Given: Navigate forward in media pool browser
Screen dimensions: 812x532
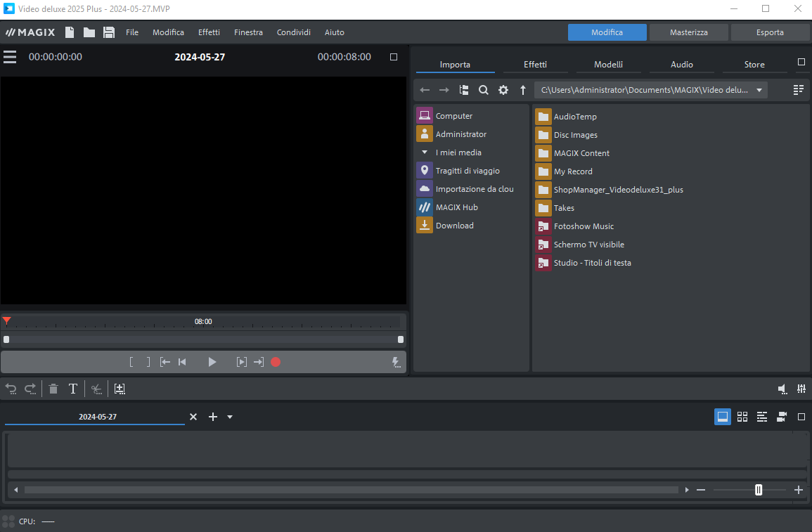Looking at the screenshot, I should [444, 90].
